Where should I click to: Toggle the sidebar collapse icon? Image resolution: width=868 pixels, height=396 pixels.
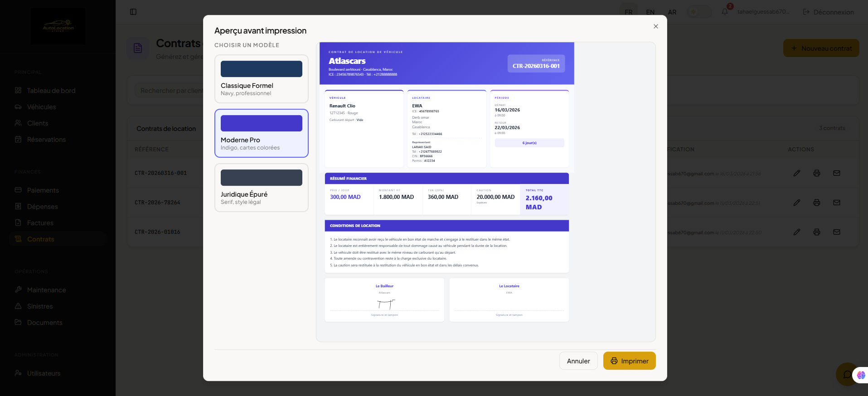[x=133, y=12]
